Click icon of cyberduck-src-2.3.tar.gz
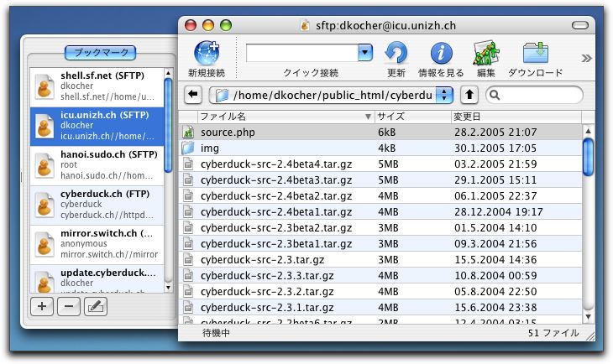Image resolution: width=613 pixels, height=364 pixels. click(x=188, y=260)
